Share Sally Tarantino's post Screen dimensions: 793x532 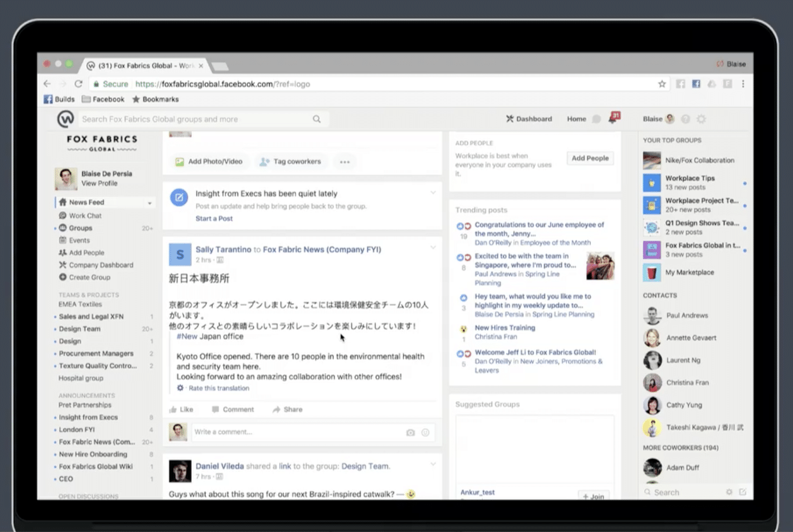pos(288,409)
